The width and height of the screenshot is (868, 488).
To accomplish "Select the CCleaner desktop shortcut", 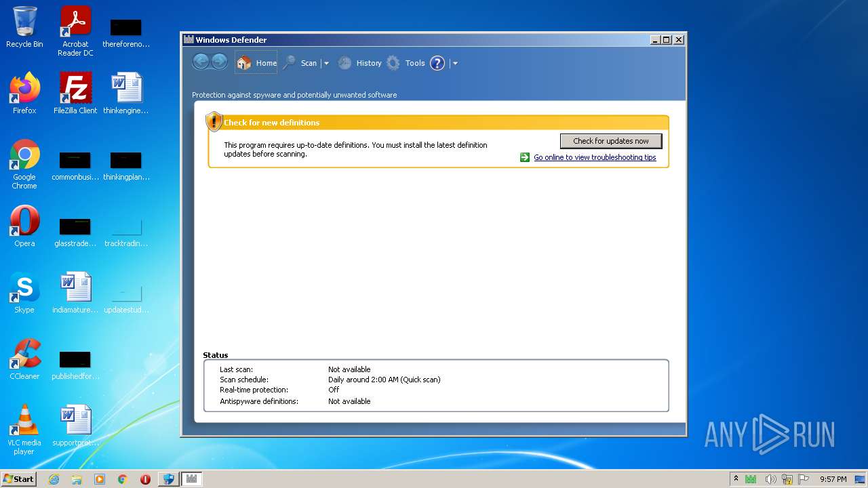I will click(x=24, y=359).
